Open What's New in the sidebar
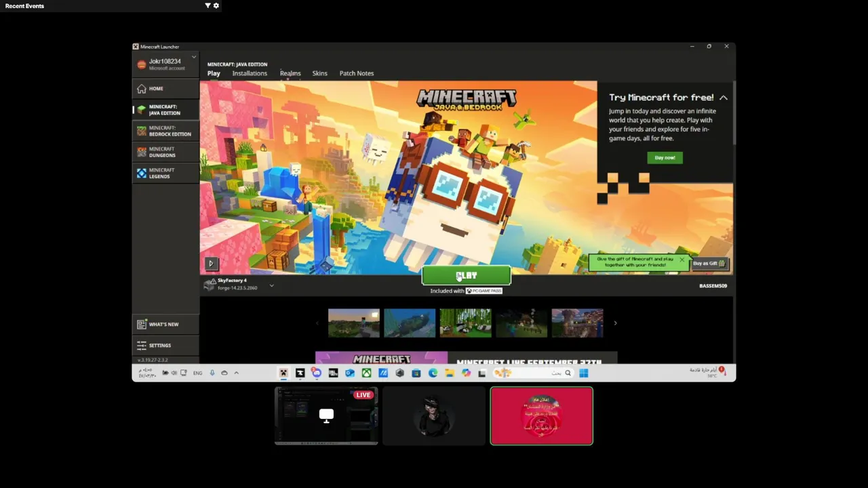868x488 pixels. [x=165, y=325]
